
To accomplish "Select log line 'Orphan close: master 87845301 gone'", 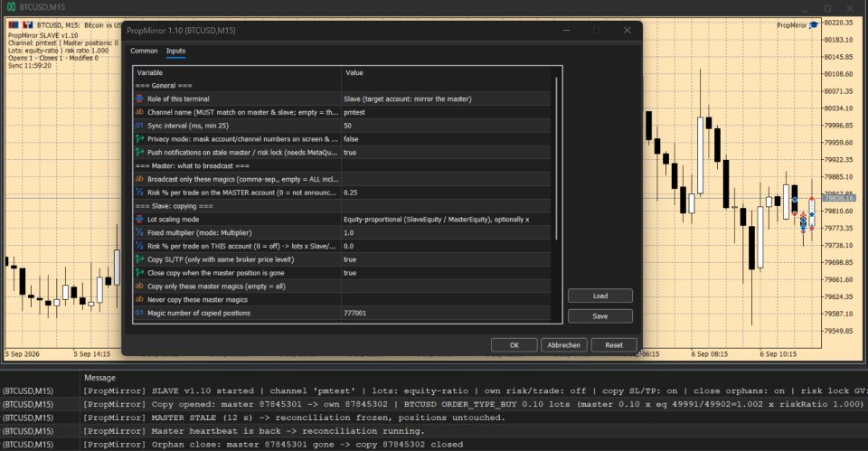I will pos(434,445).
